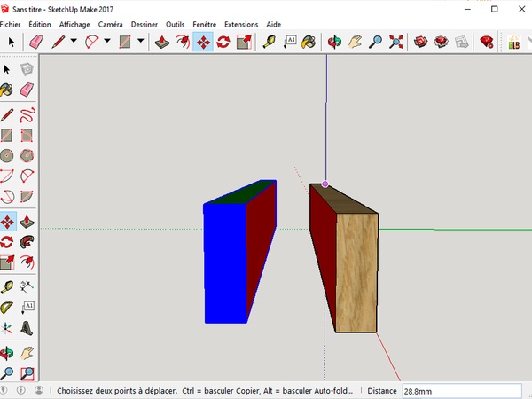Image resolution: width=532 pixels, height=399 pixels.
Task: Click the Zoom Extents icon
Action: pos(395,42)
